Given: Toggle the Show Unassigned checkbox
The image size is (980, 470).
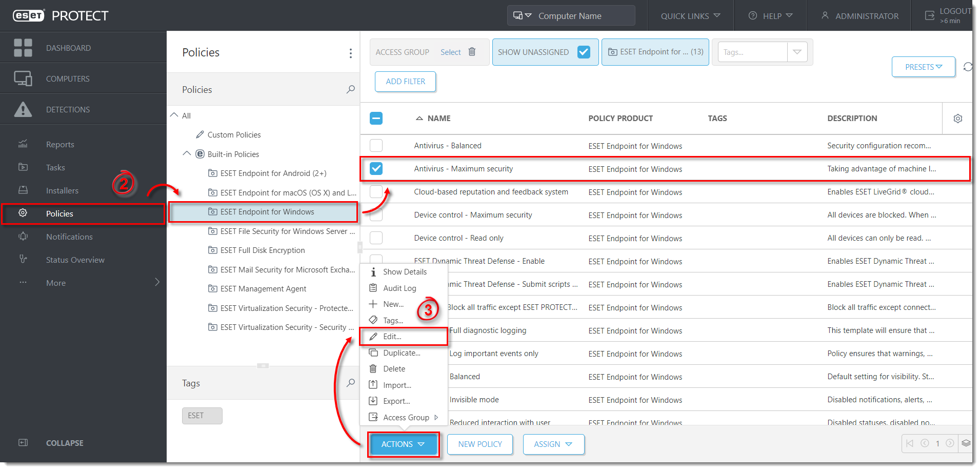Looking at the screenshot, I should pos(584,52).
